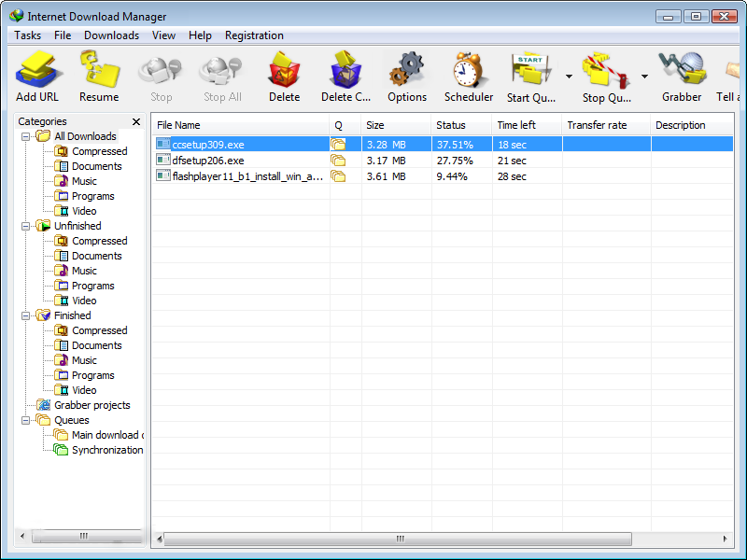Select the Main download queue item

pyautogui.click(x=107, y=435)
